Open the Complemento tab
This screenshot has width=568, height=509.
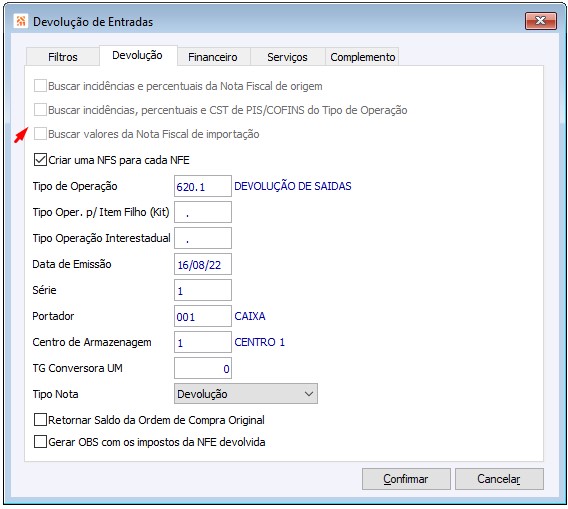[363, 57]
